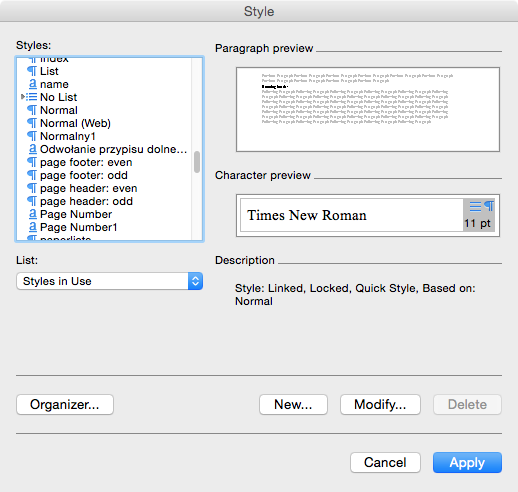This screenshot has width=518, height=492.
Task: Select the Page Number style
Action: click(76, 214)
